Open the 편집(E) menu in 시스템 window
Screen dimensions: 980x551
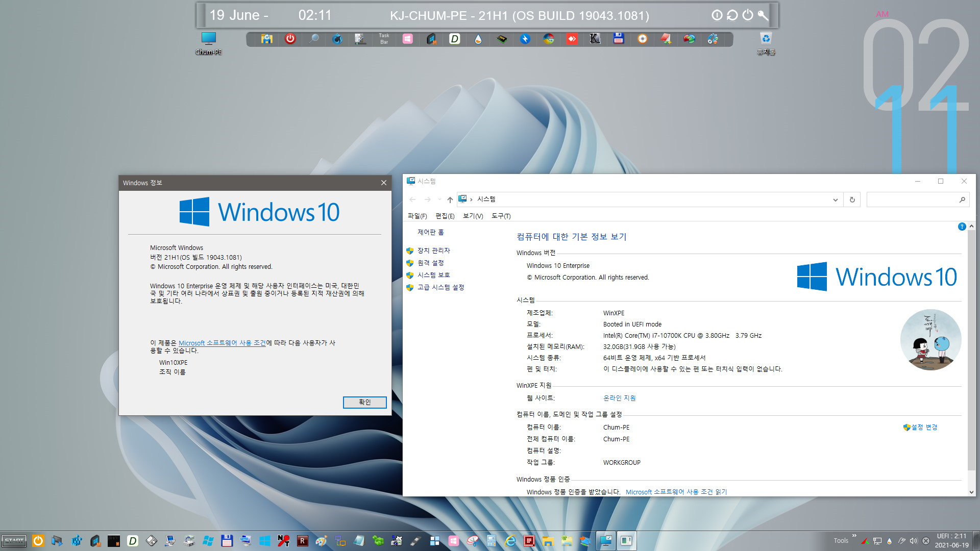(x=445, y=216)
